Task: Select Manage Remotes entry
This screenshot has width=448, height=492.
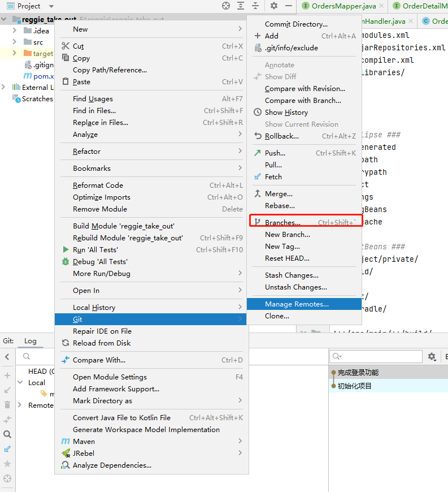Action: [304, 304]
